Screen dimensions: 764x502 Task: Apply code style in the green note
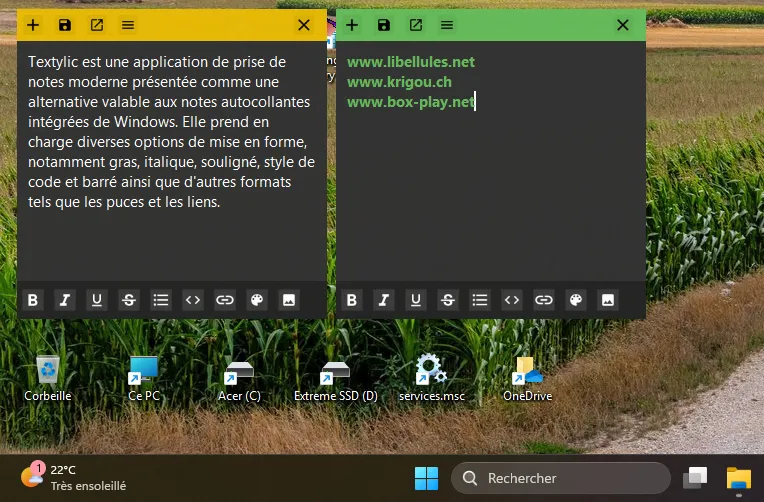(512, 300)
